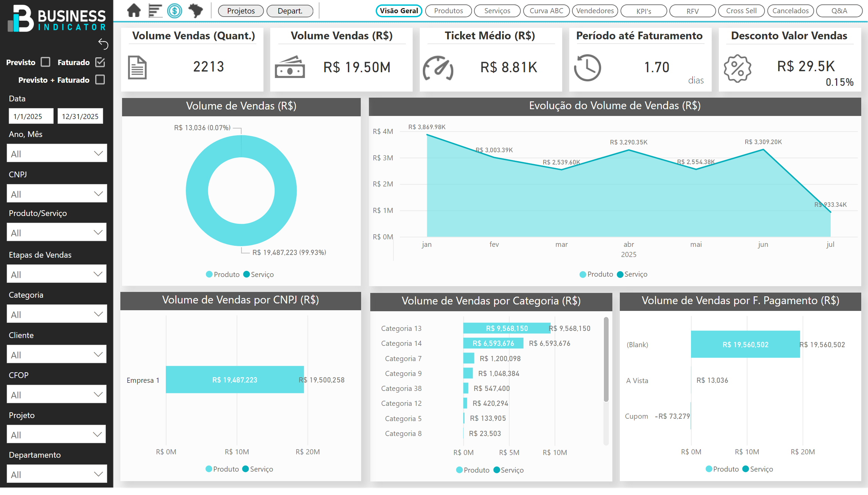Open the Etapas de Vendas dropdown
This screenshot has width=868, height=495.
click(x=57, y=274)
